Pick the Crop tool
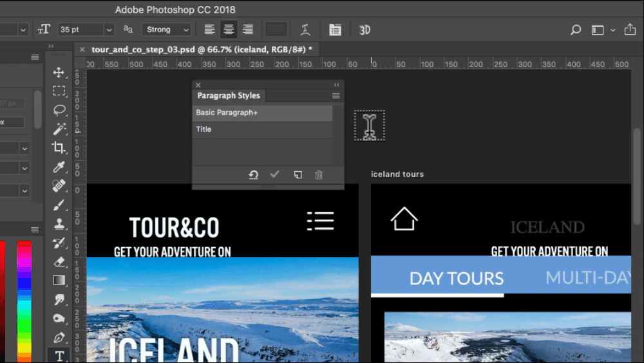644x363 pixels. tap(59, 147)
